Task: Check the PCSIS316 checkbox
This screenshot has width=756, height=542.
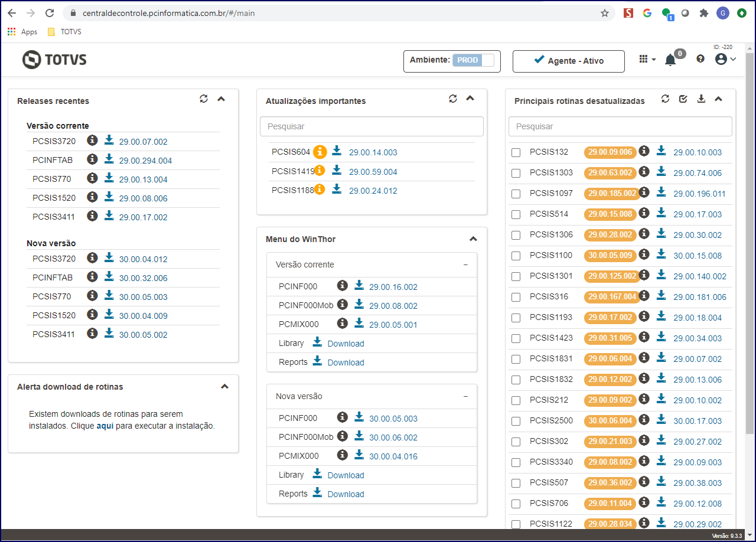Action: tap(516, 298)
